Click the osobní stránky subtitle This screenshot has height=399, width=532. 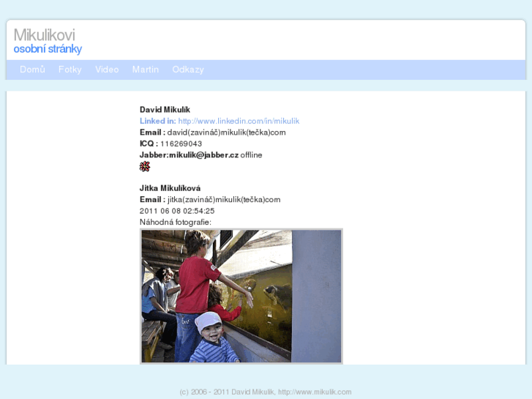[48, 49]
